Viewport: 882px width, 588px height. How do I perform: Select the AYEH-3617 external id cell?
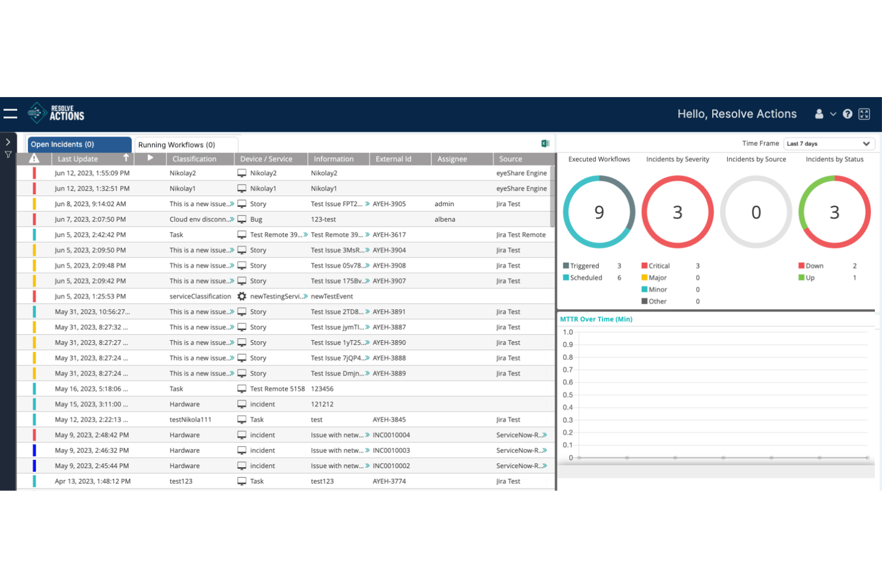coord(389,235)
